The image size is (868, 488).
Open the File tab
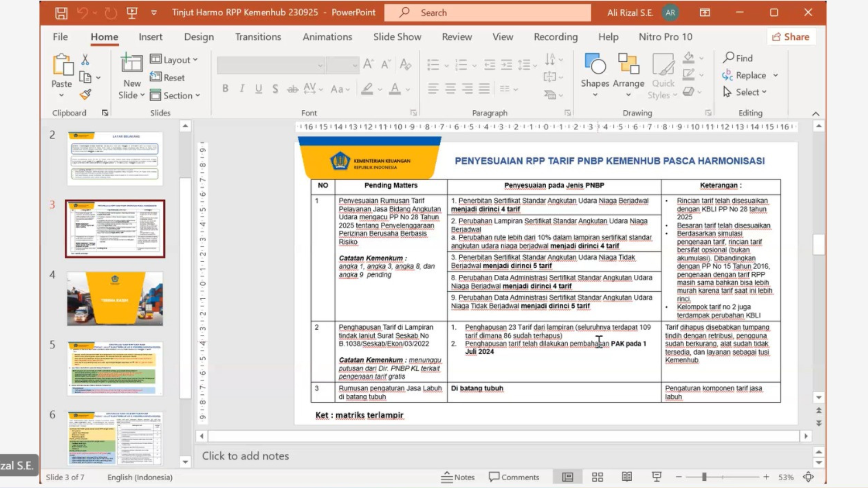point(60,37)
